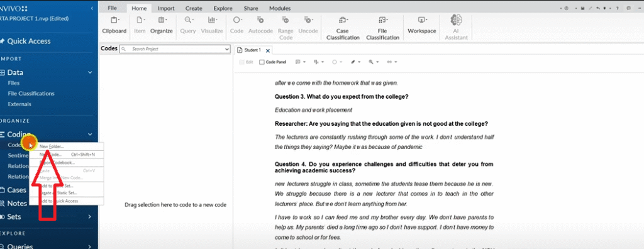Image resolution: width=644 pixels, height=249 pixels.
Task: Click the link icon in document toolbar
Action: click(x=389, y=62)
